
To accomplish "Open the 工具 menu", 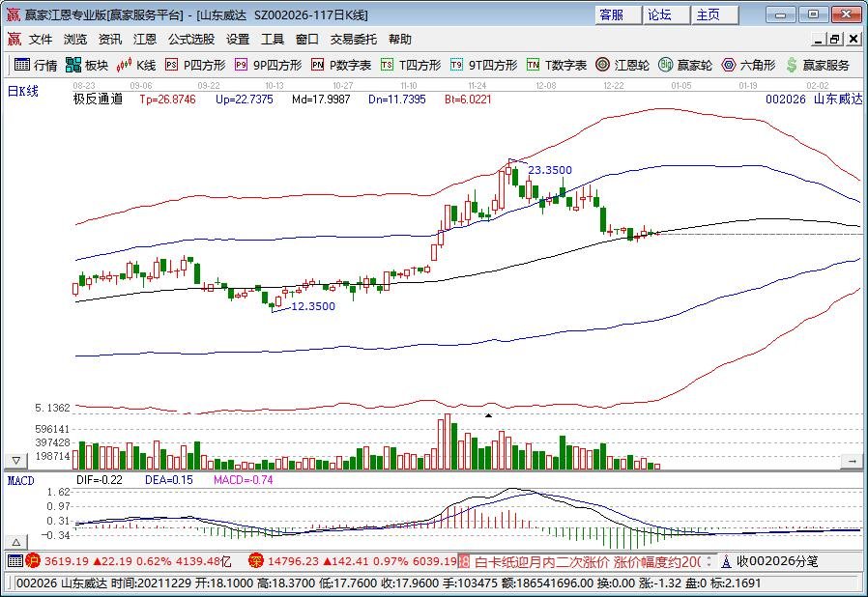I will coord(273,40).
